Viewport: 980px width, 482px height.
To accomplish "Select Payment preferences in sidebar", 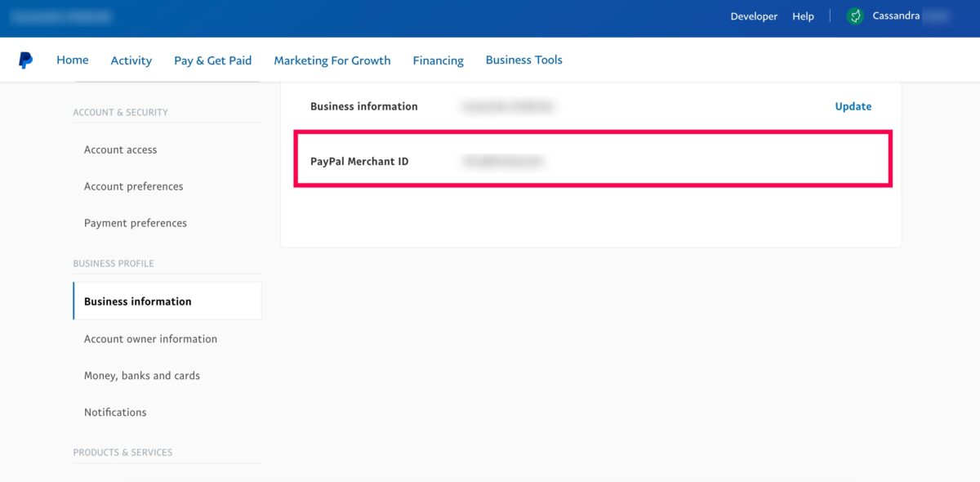I will point(136,223).
